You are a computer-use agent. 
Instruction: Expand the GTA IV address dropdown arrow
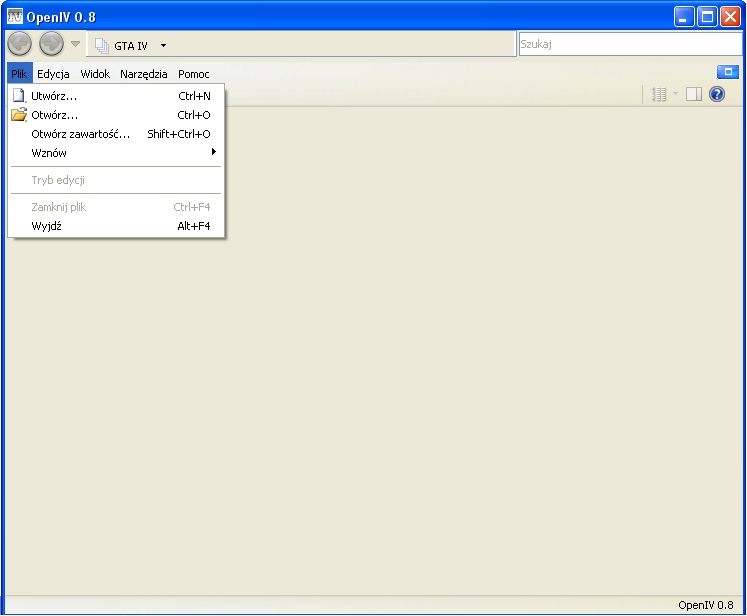click(163, 46)
